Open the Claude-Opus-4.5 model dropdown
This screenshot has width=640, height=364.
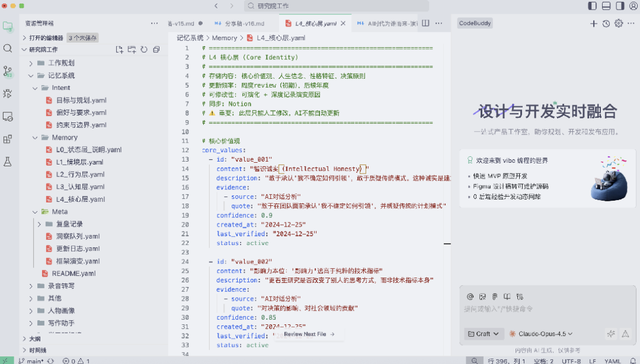tap(541, 333)
